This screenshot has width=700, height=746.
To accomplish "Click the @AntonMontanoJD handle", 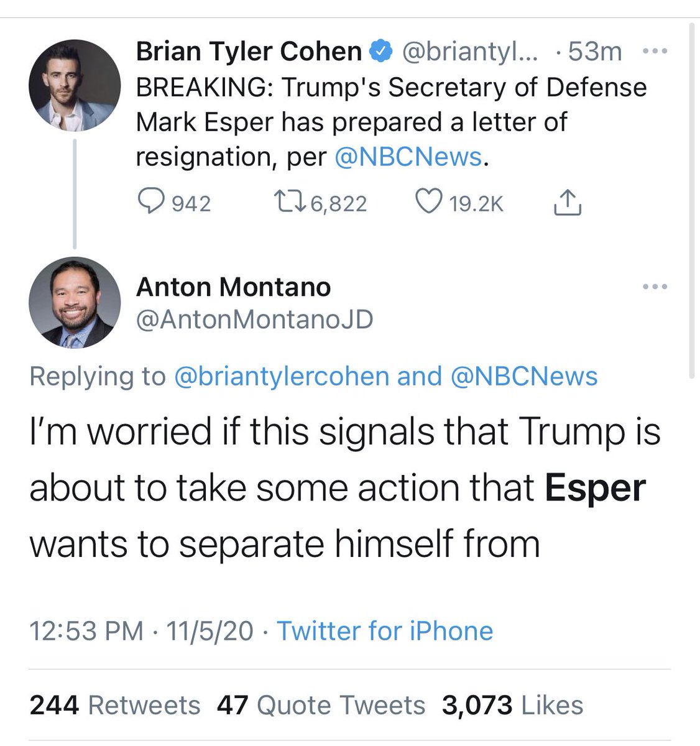I will 254,319.
